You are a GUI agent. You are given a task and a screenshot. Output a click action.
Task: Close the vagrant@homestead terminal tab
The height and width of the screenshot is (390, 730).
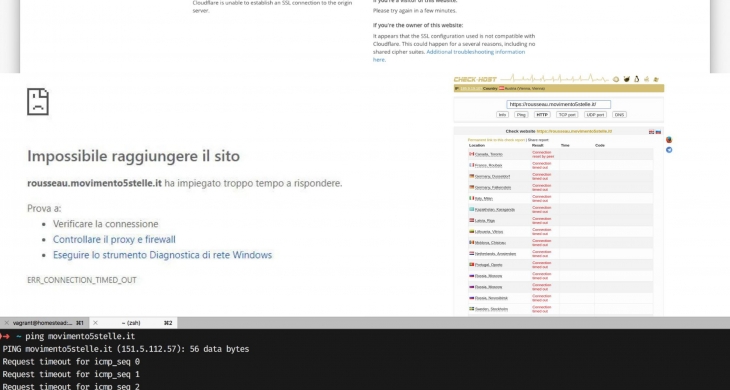[7, 323]
